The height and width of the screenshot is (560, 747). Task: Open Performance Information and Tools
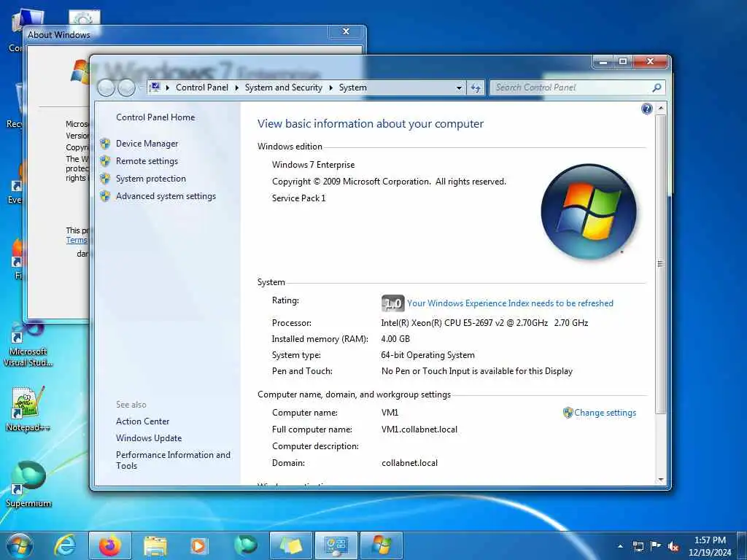(x=173, y=461)
